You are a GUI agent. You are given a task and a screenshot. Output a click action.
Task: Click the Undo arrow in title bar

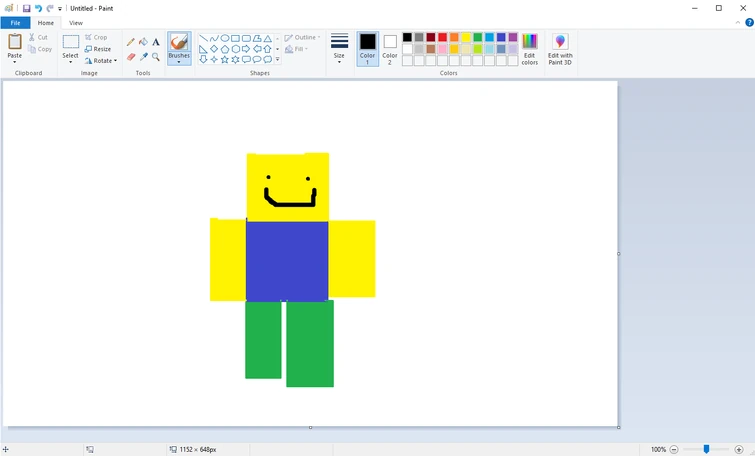[x=39, y=8]
